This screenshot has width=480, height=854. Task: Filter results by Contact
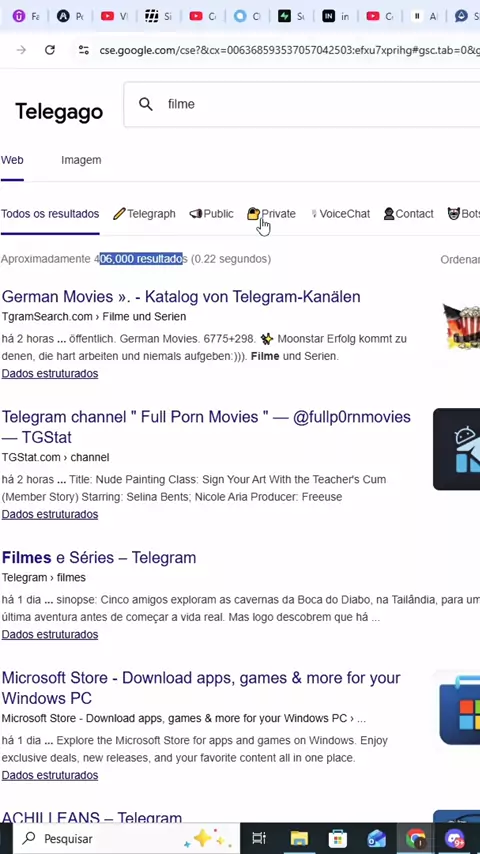[409, 214]
